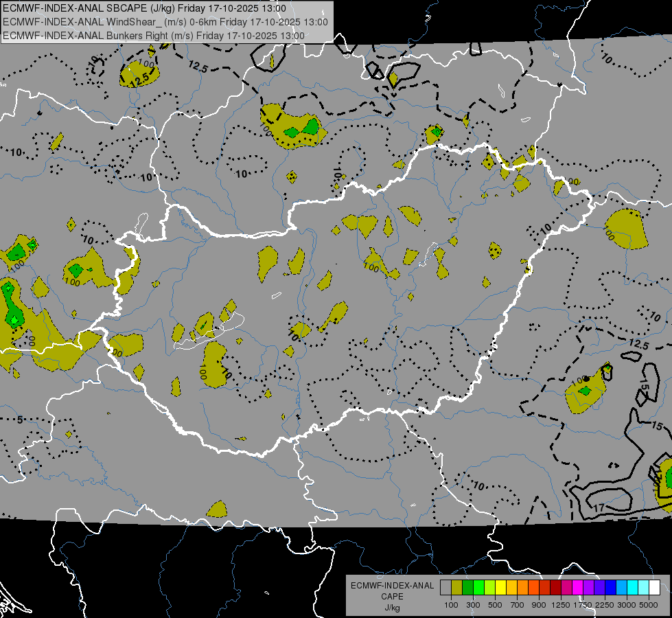The image size is (672, 618).
Task: Click the legend value 900
Action: 539,605
